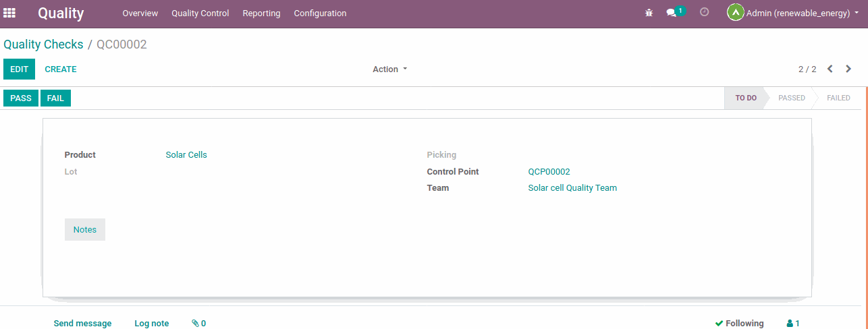Open the apps grid menu icon
868x329 pixels.
point(9,13)
